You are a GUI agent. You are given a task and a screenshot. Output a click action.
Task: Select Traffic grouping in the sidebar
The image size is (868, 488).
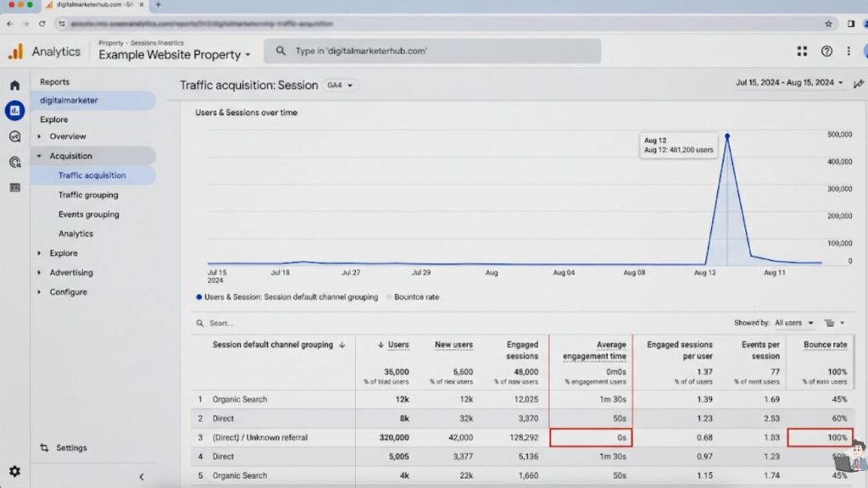pyautogui.click(x=88, y=195)
